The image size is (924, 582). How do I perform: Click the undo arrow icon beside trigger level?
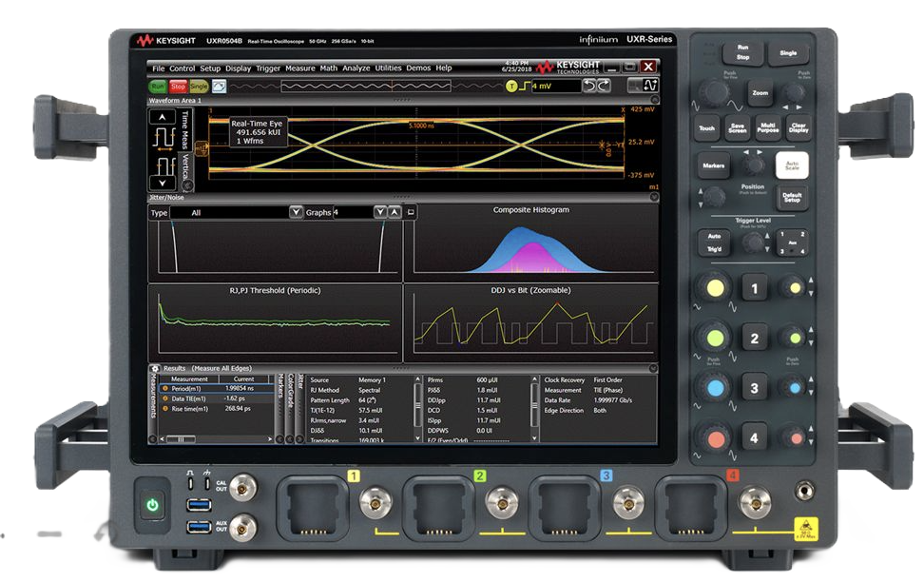588,87
